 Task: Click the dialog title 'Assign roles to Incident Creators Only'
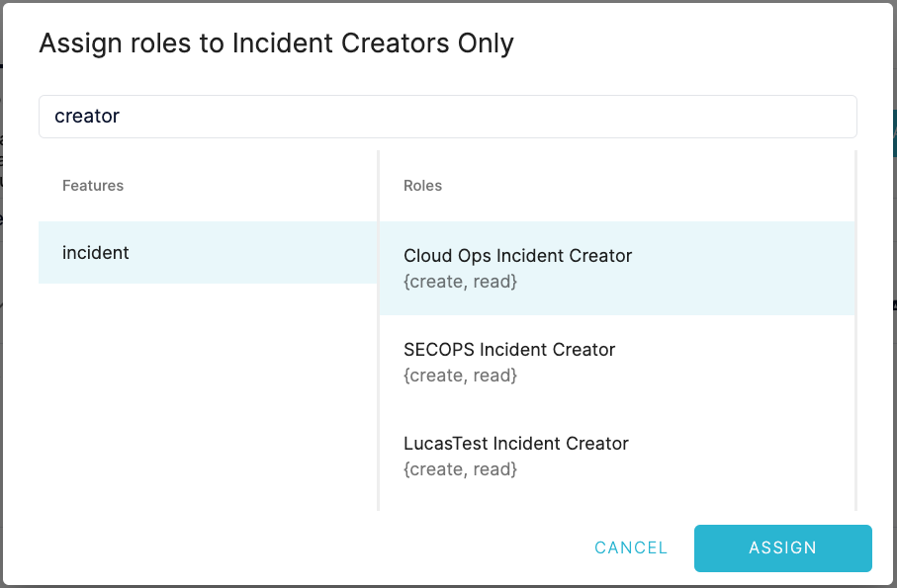[x=276, y=43]
